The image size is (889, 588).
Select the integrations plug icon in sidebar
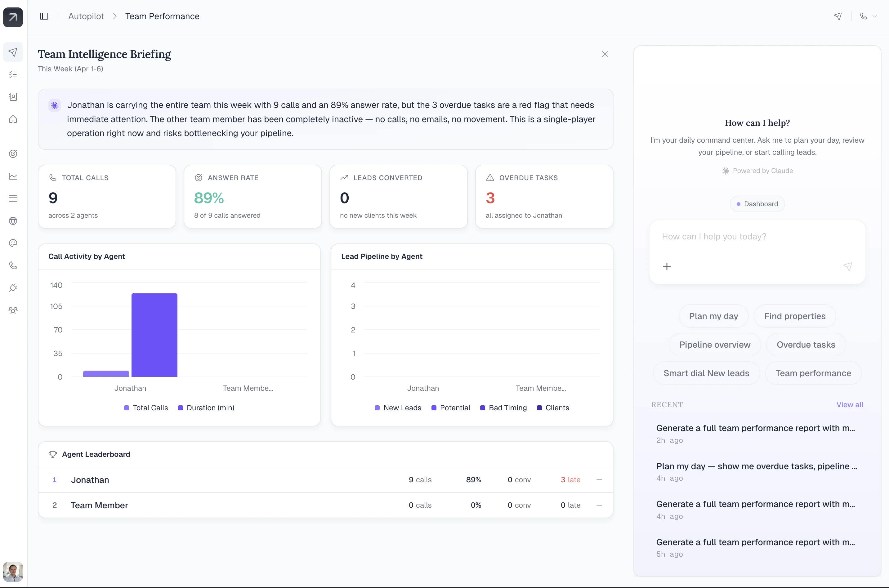13,287
